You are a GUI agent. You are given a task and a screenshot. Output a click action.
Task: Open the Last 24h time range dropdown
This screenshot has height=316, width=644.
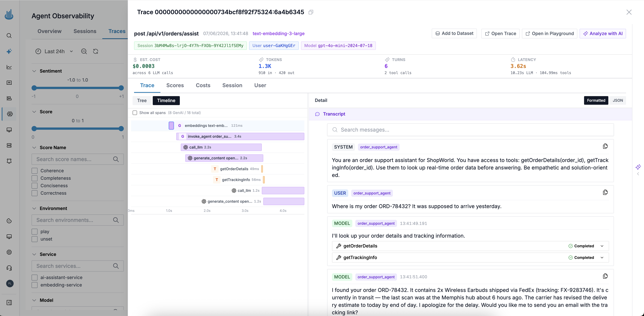point(55,51)
